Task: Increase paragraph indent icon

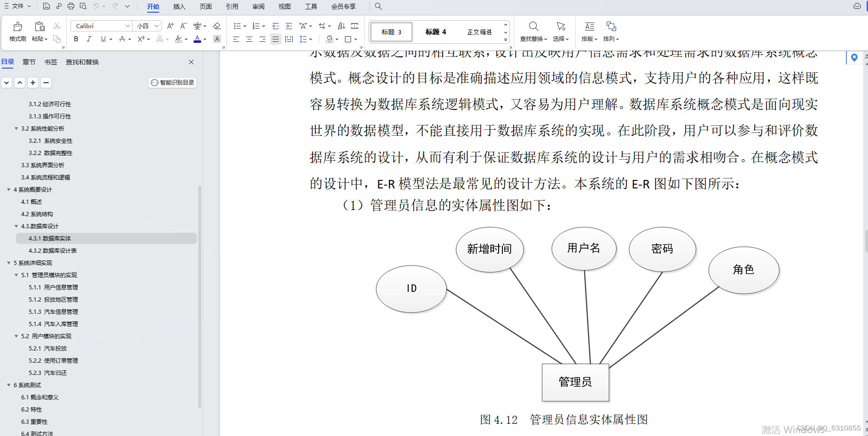Action: click(289, 26)
